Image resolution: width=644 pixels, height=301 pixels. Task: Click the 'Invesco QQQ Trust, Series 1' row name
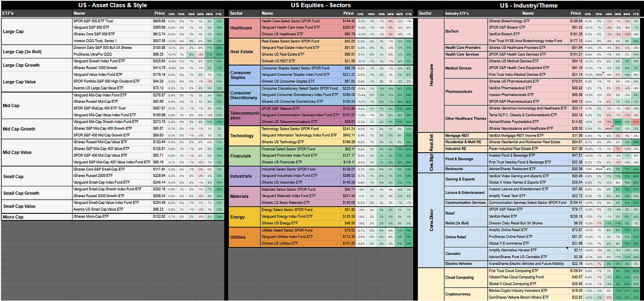tap(112, 41)
